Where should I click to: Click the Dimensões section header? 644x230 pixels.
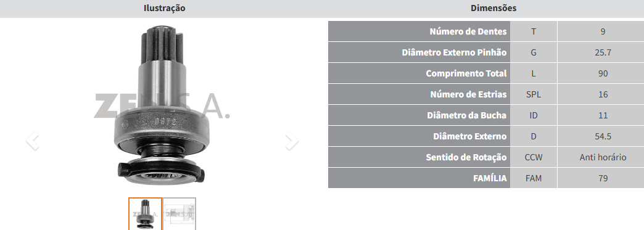[x=493, y=8]
